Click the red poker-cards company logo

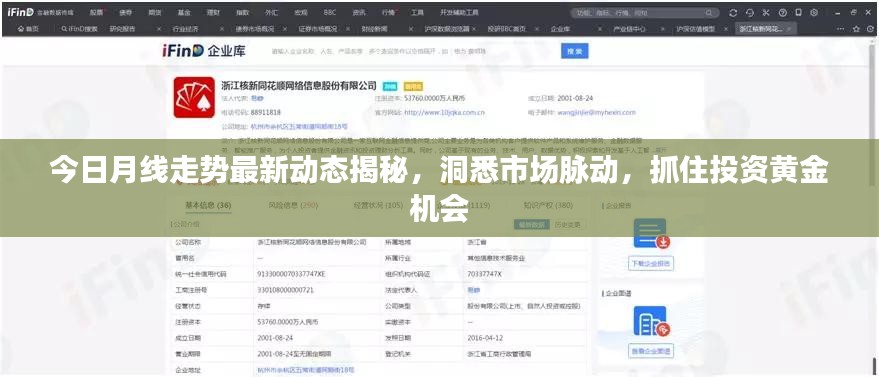tap(194, 97)
